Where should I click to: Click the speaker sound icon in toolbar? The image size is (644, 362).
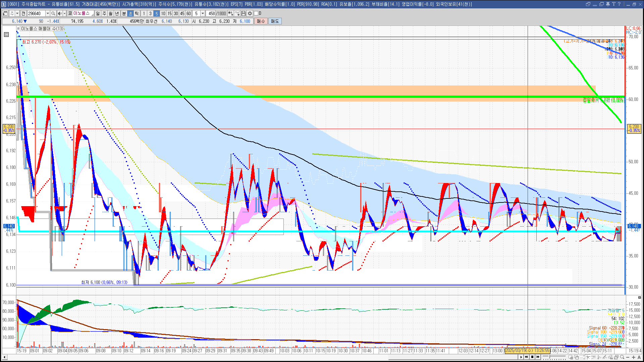pos(60,13)
